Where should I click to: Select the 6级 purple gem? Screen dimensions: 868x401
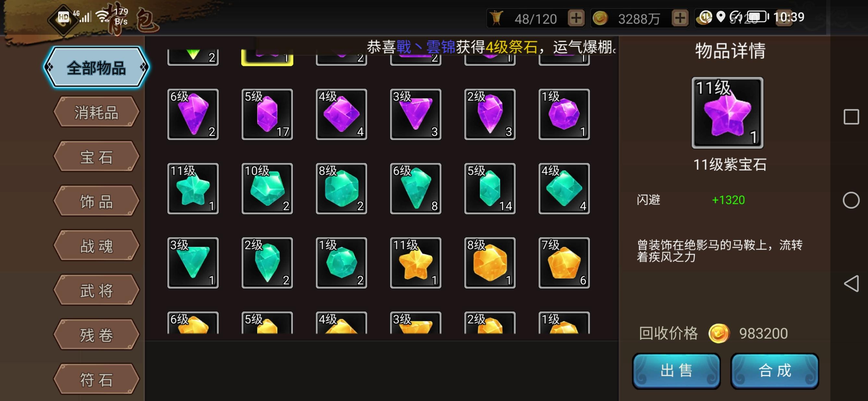[x=193, y=114]
